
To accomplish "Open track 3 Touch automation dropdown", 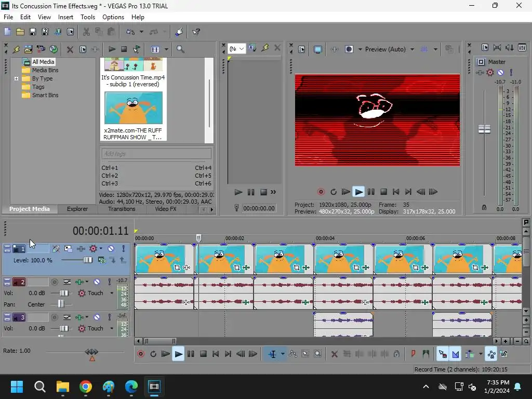I will click(x=112, y=328).
